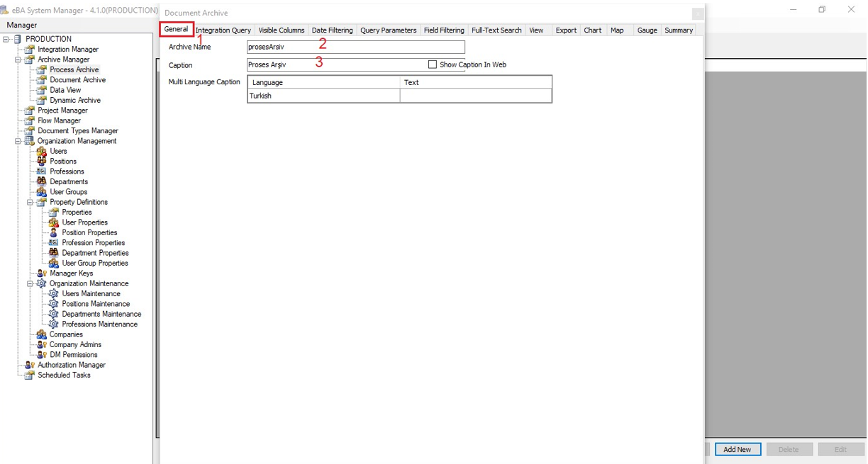Screen dimensions: 868x464
Task: Switch to the Query Parameters tab
Action: coord(389,30)
